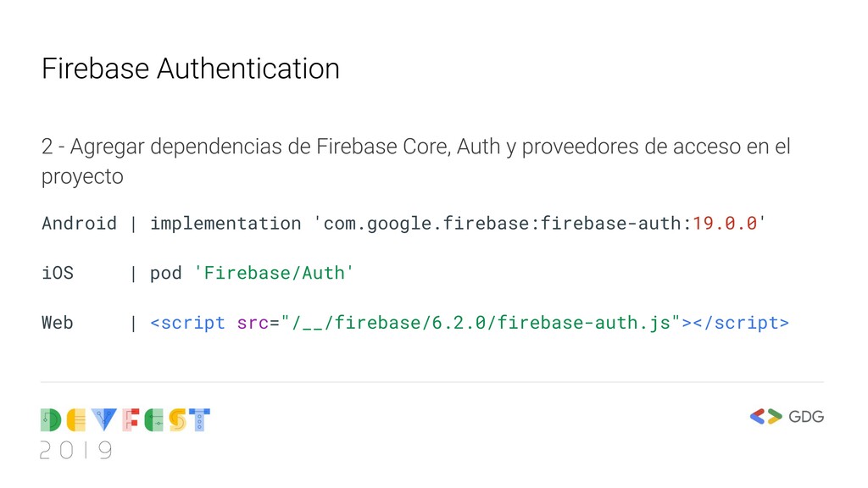Screen dimensions: 868x488
Task: Click the red 19.0.0 version number
Action: (x=725, y=223)
